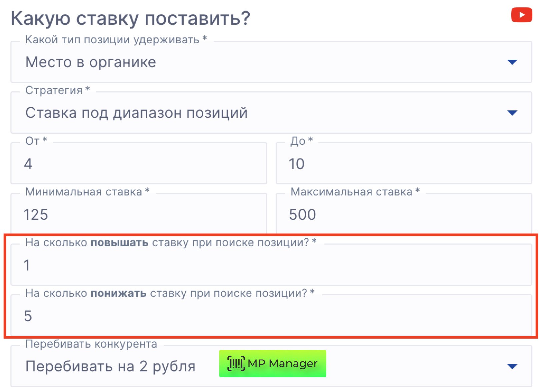Click the 'Ставка под диапазон позиций' selection

136,113
